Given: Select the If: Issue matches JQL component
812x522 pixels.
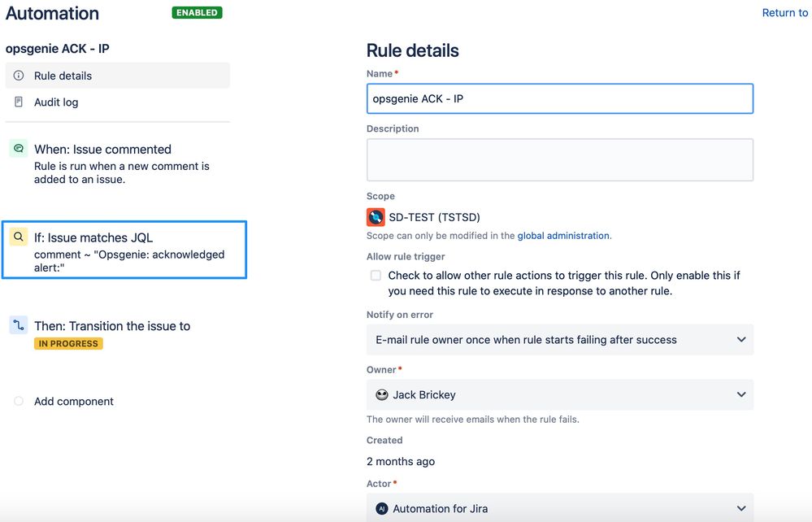Looking at the screenshot, I should click(x=124, y=250).
